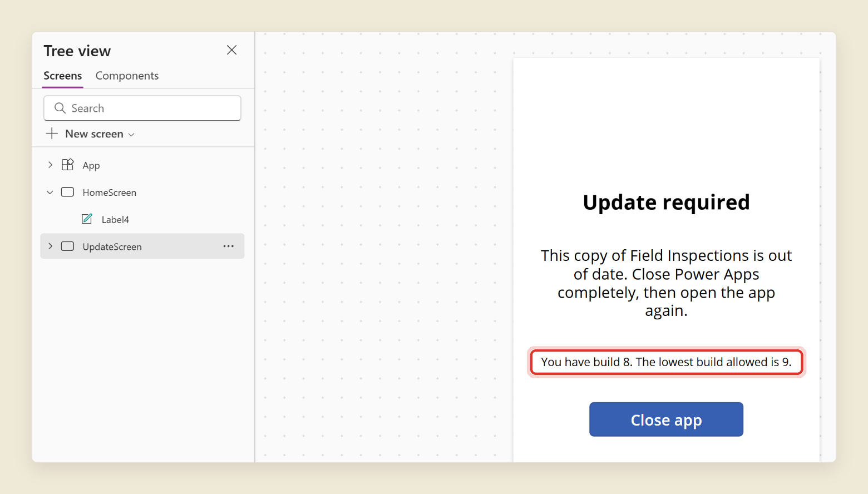Select HomeScreen in the tree
868x494 pixels.
pyautogui.click(x=110, y=192)
